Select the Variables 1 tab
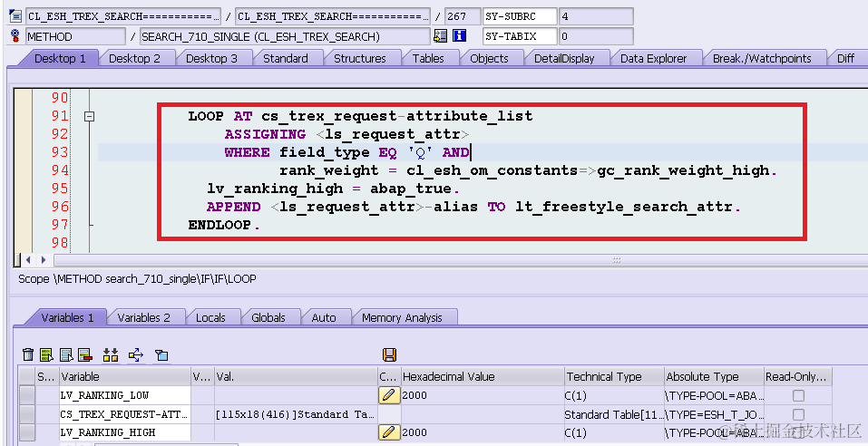The width and height of the screenshot is (868, 446). click(67, 317)
